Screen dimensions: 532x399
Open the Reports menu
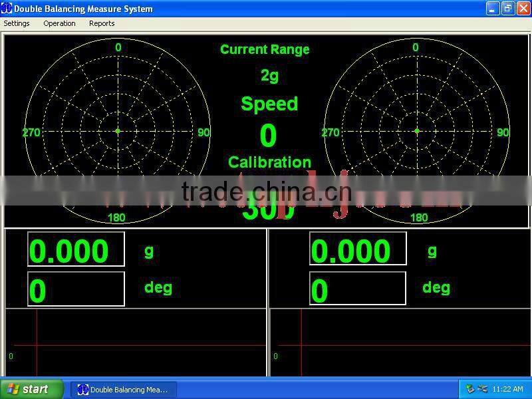[x=102, y=23]
